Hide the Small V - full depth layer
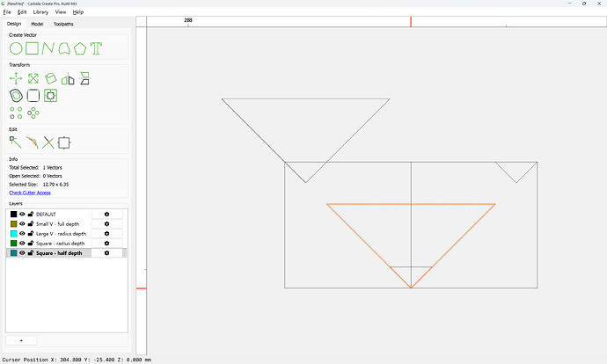This screenshot has width=607, height=364. (x=22, y=223)
